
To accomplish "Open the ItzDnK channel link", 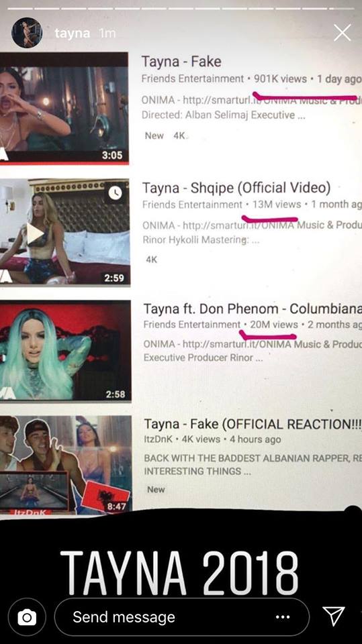I will click(x=158, y=439).
